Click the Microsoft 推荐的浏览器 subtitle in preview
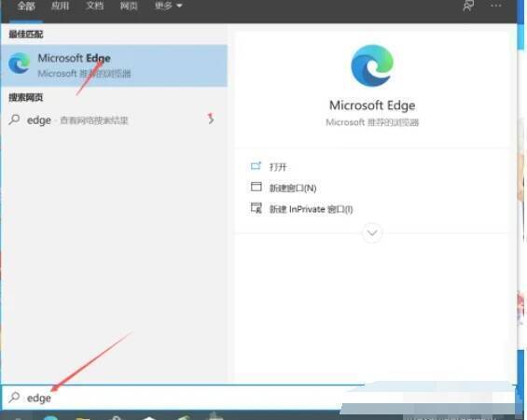 click(x=372, y=122)
